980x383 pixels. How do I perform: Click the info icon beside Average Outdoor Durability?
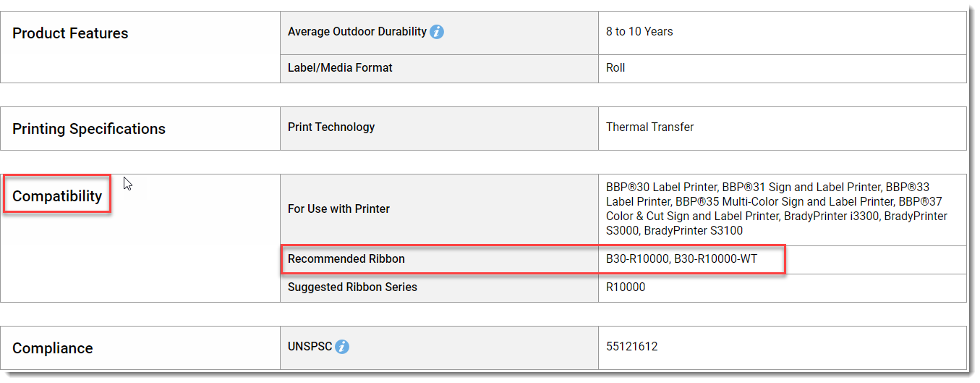437,32
